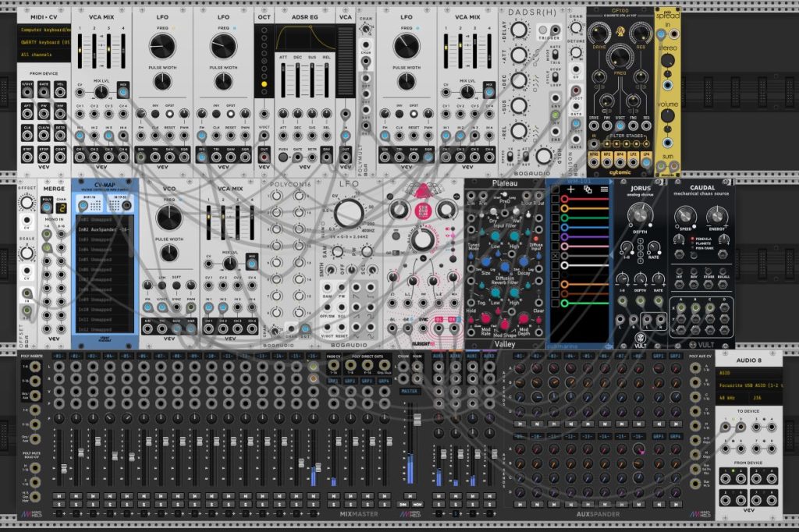The width and height of the screenshot is (799, 532).
Task: Click the SIN output jack on the VCO module
Action: 147,328
